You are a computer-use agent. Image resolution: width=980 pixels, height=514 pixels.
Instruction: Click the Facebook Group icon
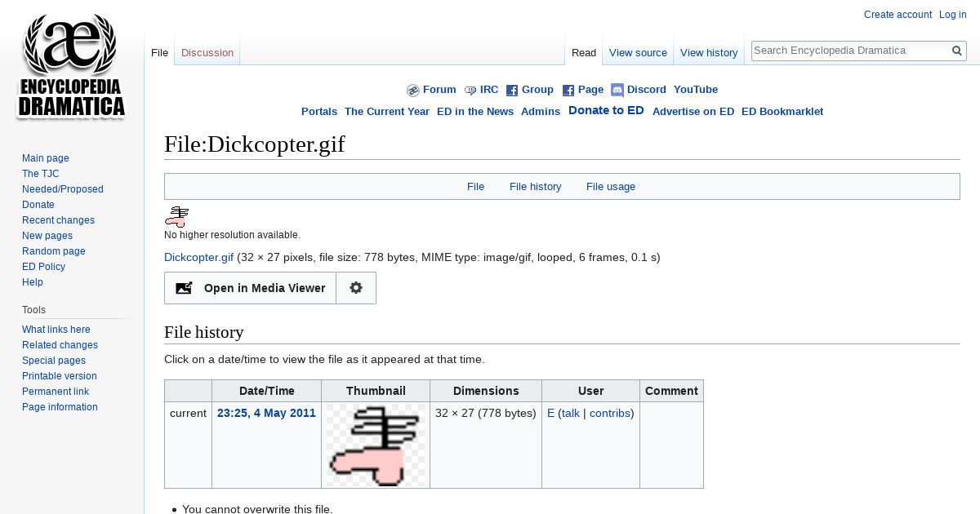(x=512, y=91)
